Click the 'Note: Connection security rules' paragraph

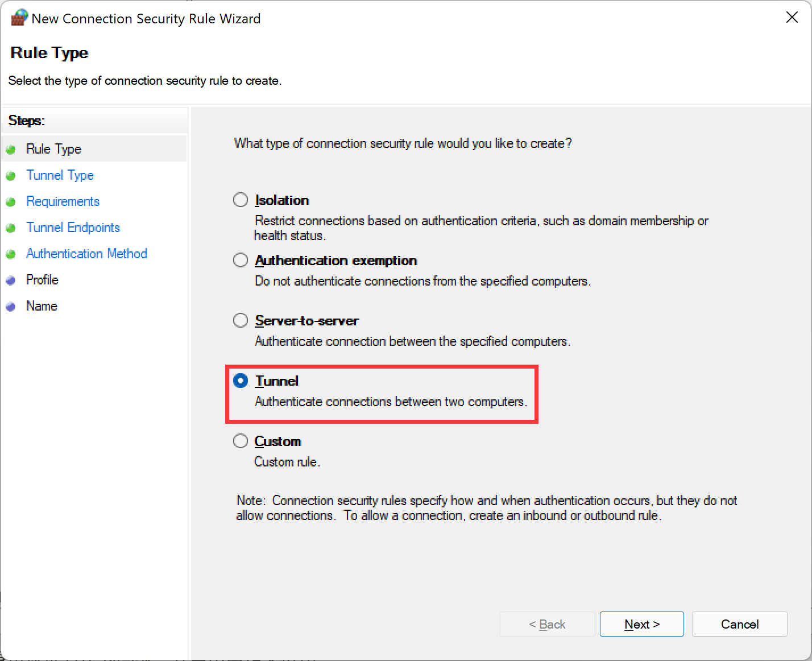click(487, 508)
